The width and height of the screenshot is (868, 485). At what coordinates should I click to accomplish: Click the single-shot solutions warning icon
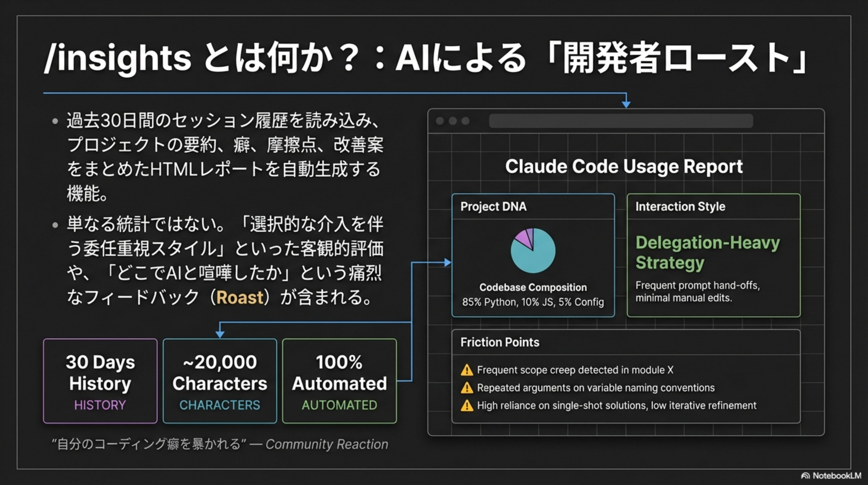tap(467, 405)
